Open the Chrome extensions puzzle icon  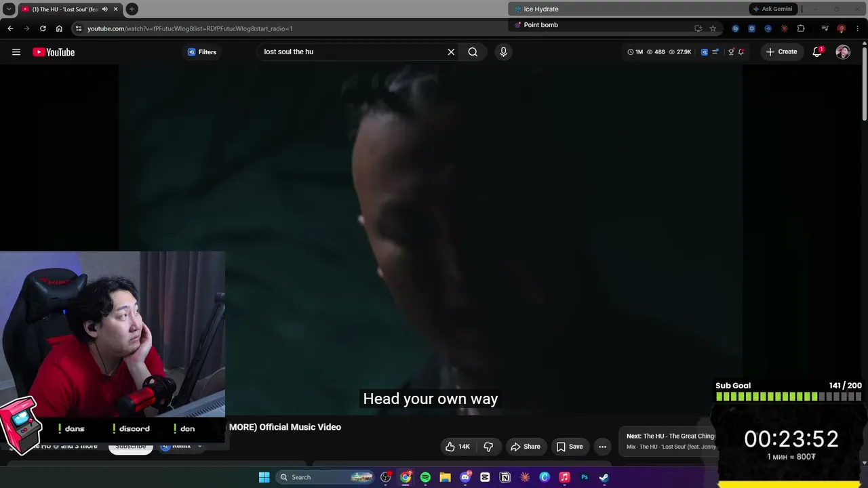pyautogui.click(x=801, y=28)
